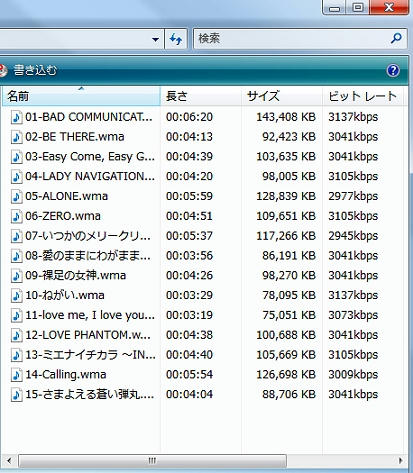Click the scrollbar right arrow
Screen dimensions: 413x473
pos(400,461)
